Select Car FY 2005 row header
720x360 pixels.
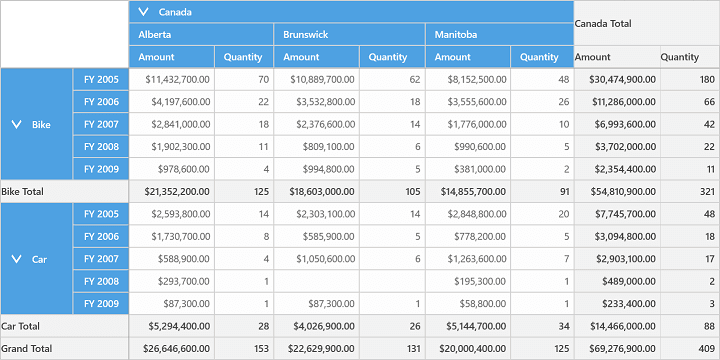click(101, 214)
